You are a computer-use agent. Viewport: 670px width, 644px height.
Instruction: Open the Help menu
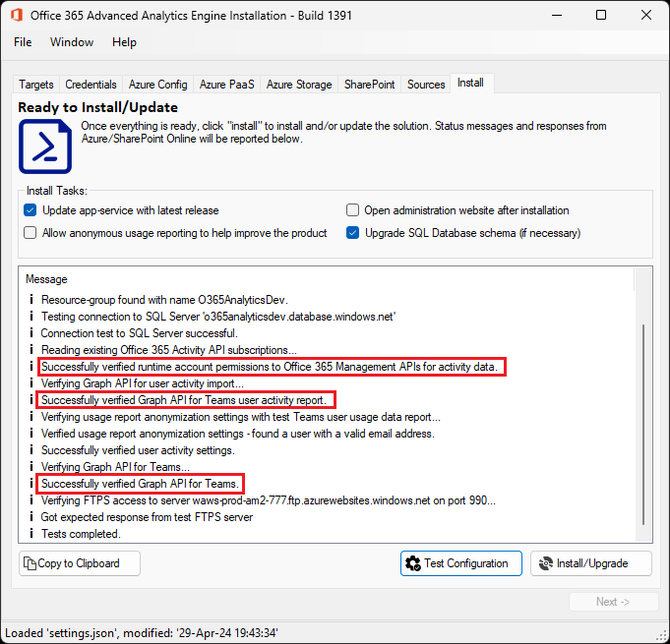(124, 42)
